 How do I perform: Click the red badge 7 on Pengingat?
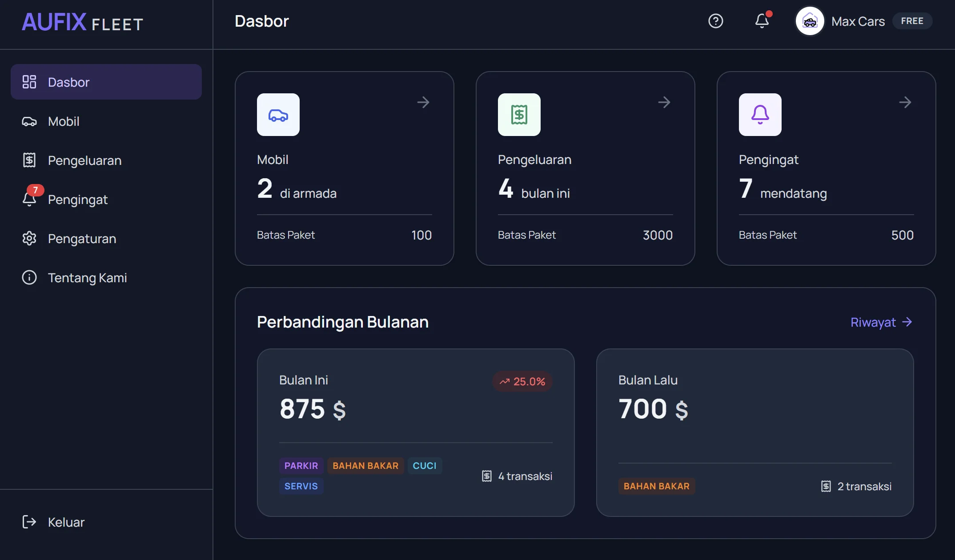[x=36, y=190]
